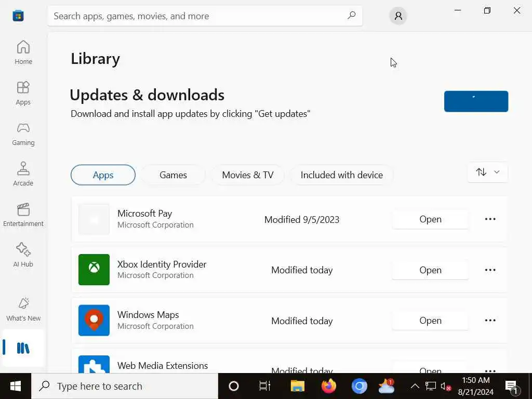Expand the sort and filter dropdown

[x=487, y=172]
